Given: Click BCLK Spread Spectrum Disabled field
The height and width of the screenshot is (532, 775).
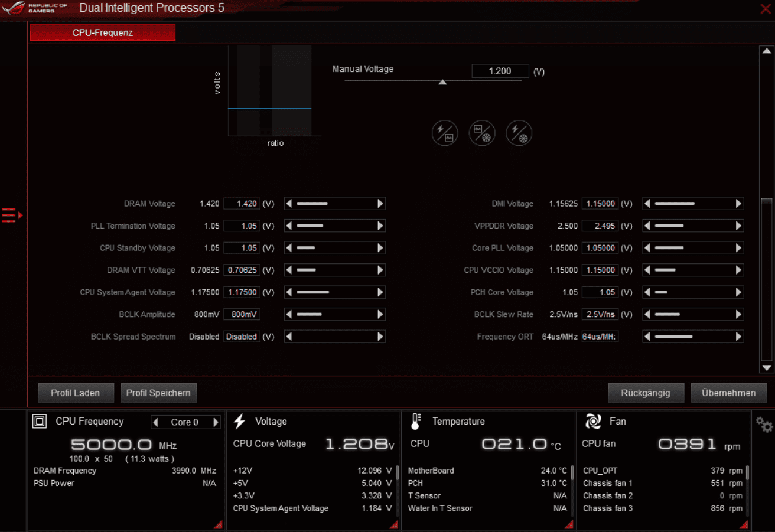Looking at the screenshot, I should [242, 337].
